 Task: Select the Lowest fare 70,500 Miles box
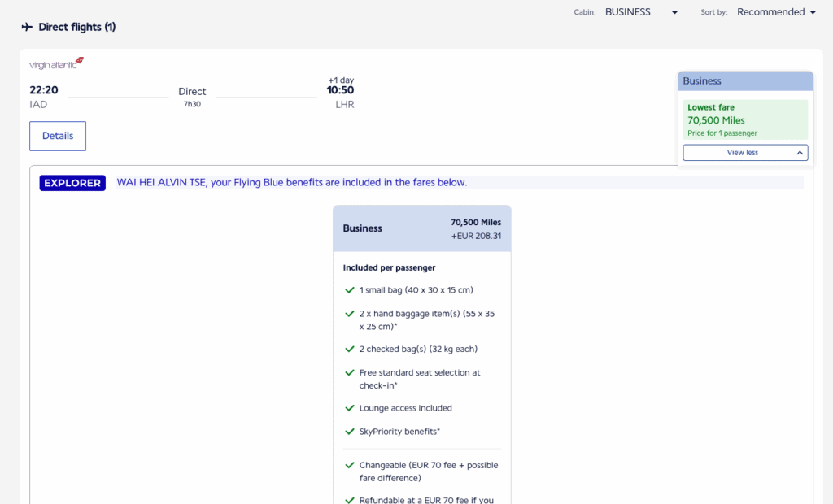[x=745, y=119]
